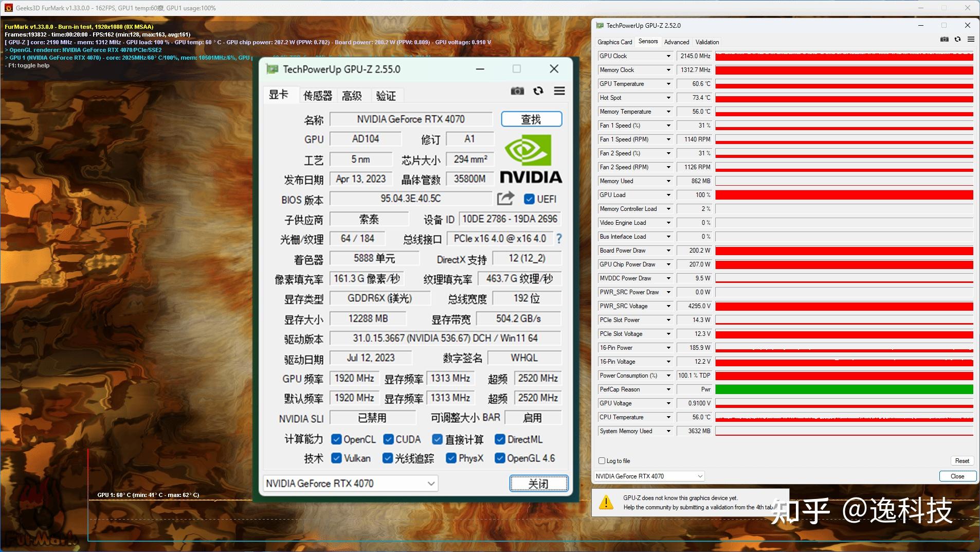Click the FurMark title bar app icon

[8, 8]
